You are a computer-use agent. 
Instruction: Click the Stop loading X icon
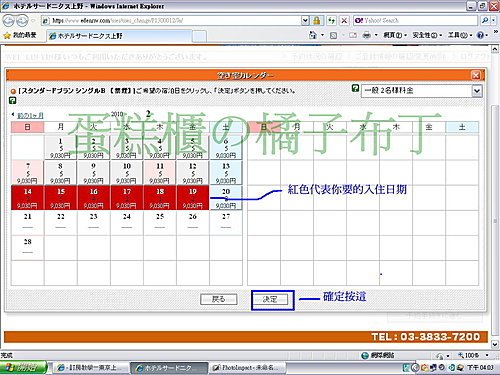coord(344,21)
